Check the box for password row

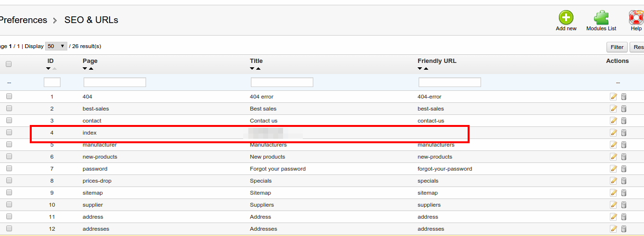(9, 168)
